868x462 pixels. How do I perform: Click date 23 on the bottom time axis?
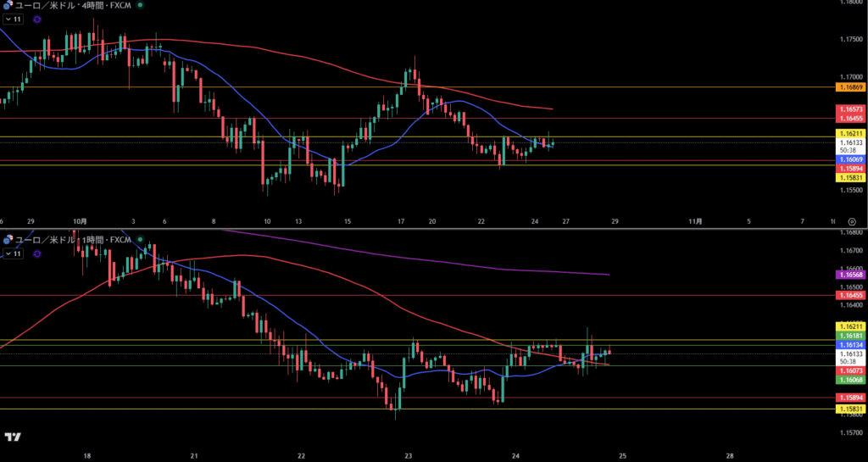(409, 455)
